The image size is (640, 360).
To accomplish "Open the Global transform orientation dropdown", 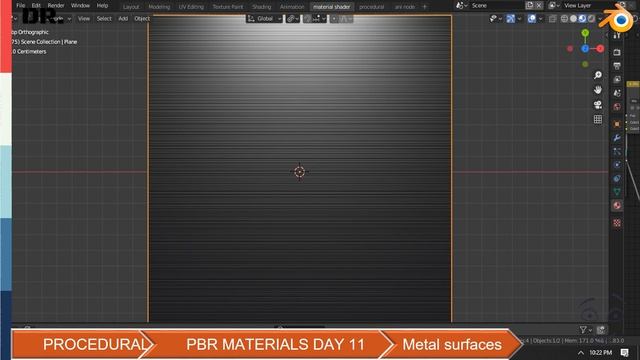I will pyautogui.click(x=264, y=18).
